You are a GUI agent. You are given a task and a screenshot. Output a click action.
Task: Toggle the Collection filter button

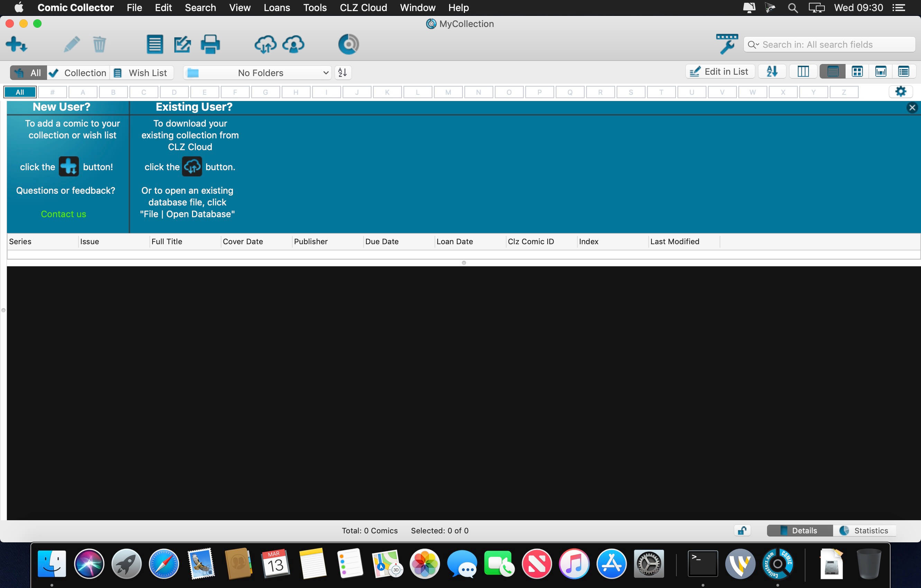click(79, 73)
